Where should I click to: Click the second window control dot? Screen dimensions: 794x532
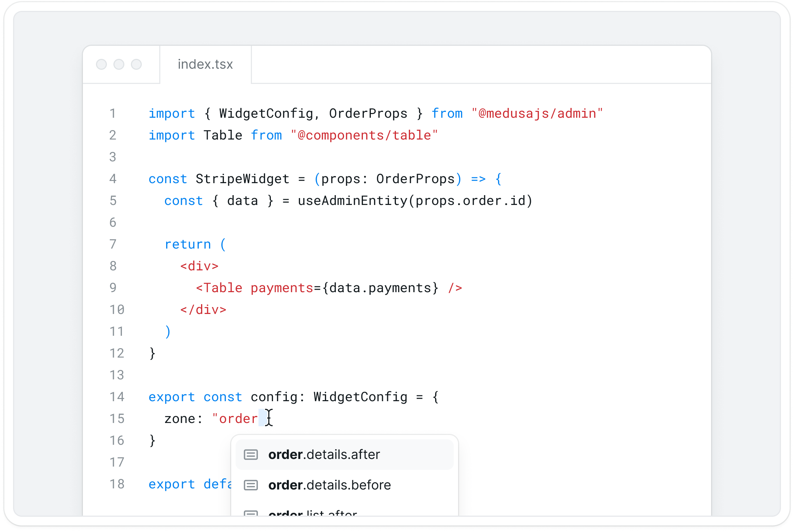pos(119,64)
